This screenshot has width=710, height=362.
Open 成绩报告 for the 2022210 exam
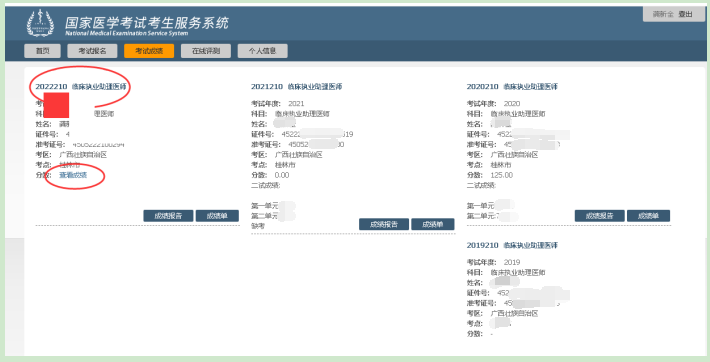point(168,216)
